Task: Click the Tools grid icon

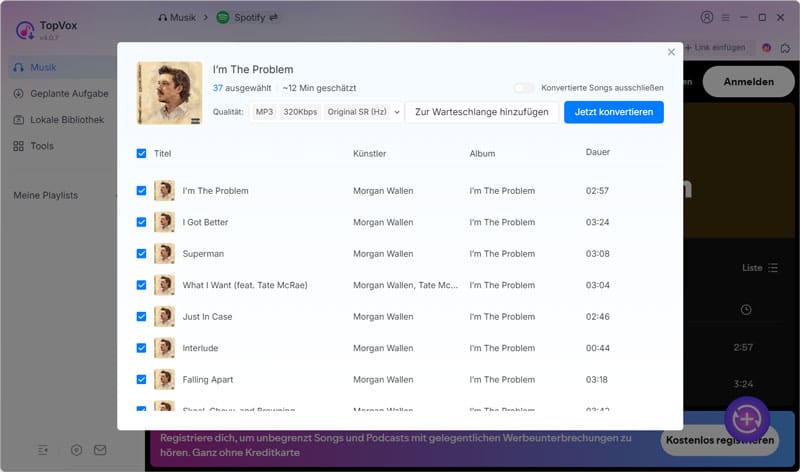Action: 18,146
